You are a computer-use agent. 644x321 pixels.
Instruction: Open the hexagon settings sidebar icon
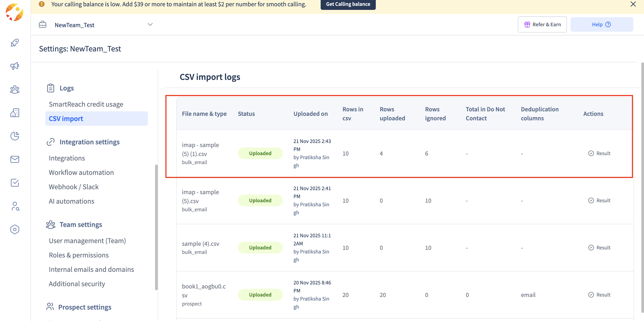coord(15,229)
